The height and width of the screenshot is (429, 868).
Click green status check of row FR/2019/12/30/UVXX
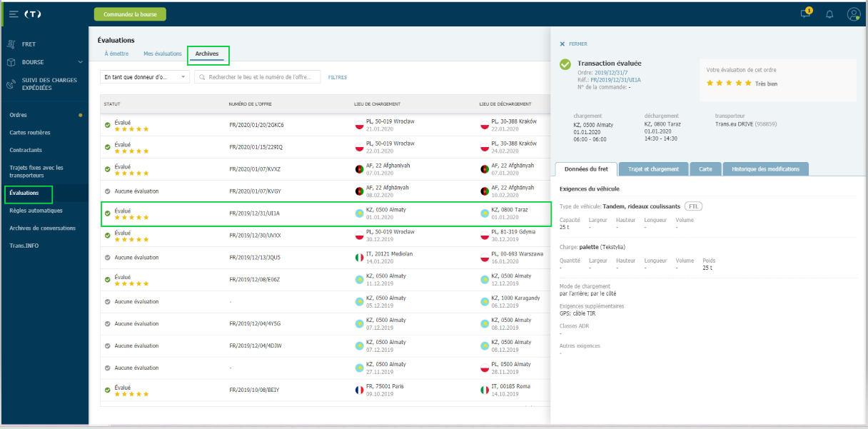pyautogui.click(x=108, y=236)
